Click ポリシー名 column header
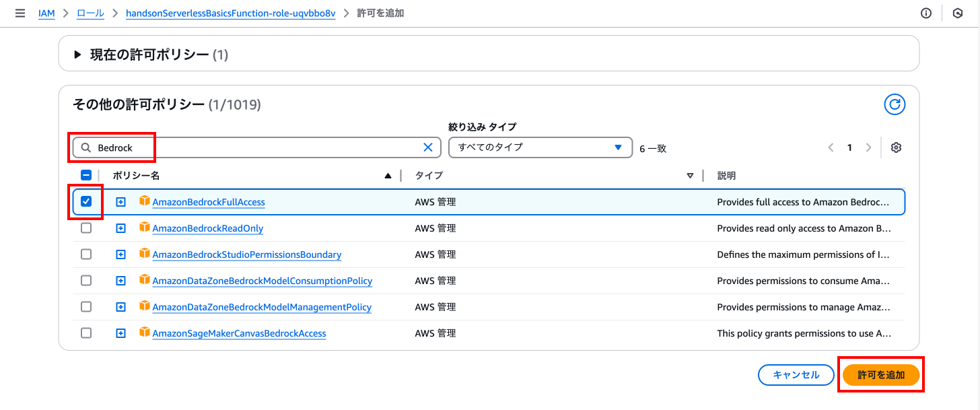Viewport: 980px width, 410px height. point(136,176)
